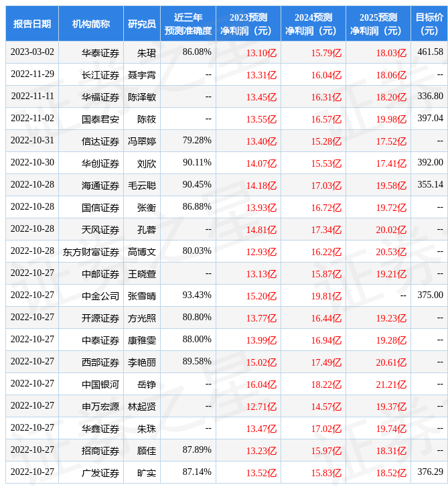Click the 21.21亿 2025 forecast value
The width and height of the screenshot is (448, 489).
pyautogui.click(x=391, y=384)
